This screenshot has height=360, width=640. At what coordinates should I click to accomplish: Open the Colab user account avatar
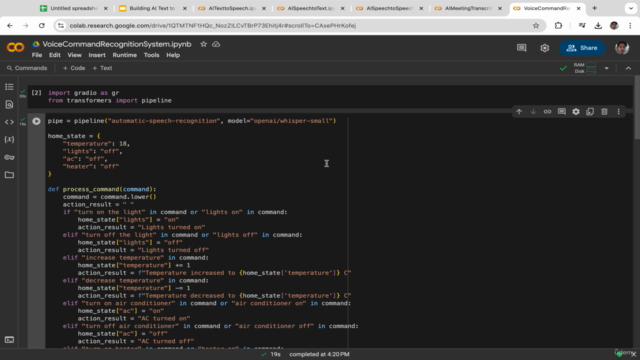pyautogui.click(x=622, y=48)
